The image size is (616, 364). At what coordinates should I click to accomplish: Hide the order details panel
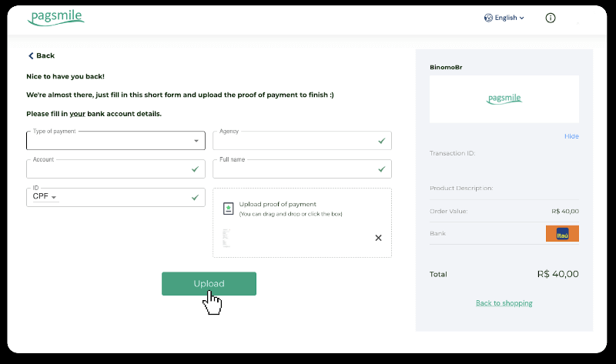pos(571,136)
